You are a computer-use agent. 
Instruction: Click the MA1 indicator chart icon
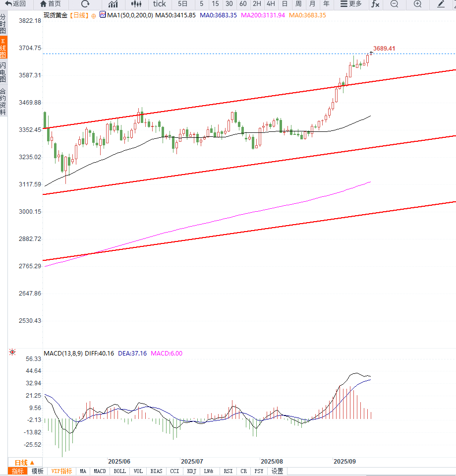point(103,14)
